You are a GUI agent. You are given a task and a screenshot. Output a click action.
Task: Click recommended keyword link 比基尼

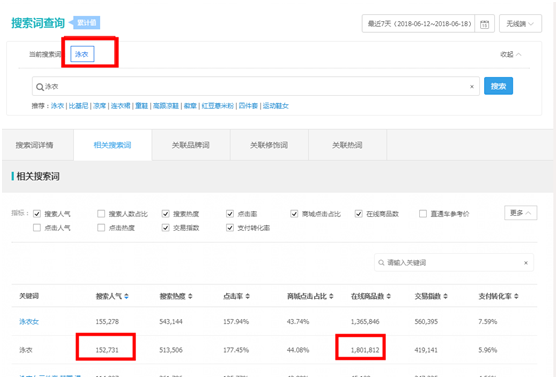78,106
